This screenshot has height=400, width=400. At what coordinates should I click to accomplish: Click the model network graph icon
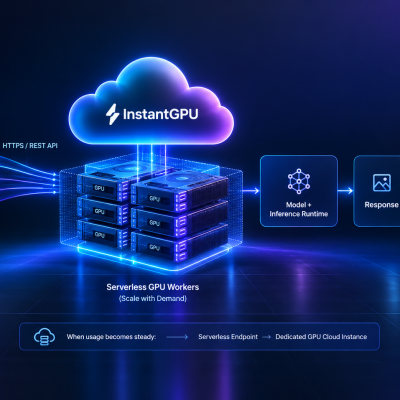tap(299, 181)
